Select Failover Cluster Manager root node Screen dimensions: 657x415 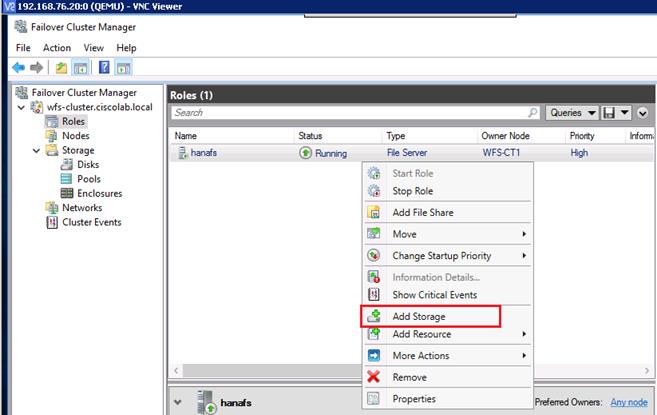click(x=84, y=93)
